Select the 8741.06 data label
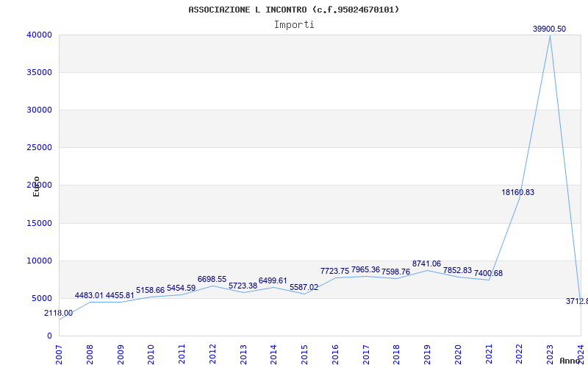Screen dimensions: 588x368 pyautogui.click(x=427, y=263)
